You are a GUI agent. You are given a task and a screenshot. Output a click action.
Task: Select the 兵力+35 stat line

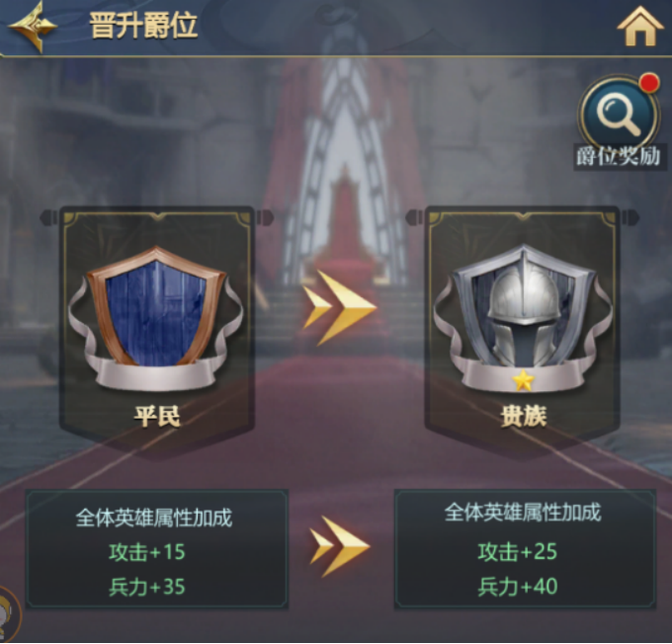[x=147, y=587]
